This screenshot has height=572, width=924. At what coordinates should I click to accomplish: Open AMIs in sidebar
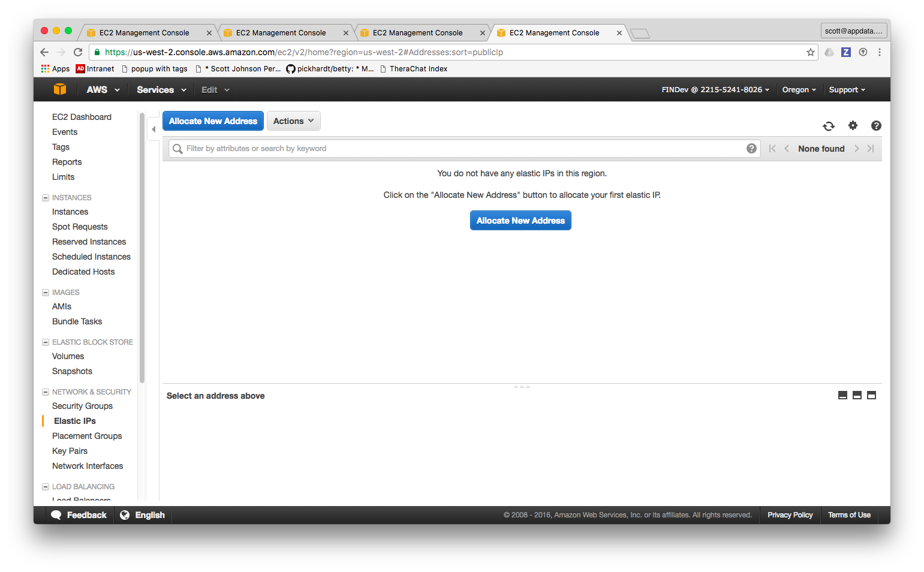[62, 306]
